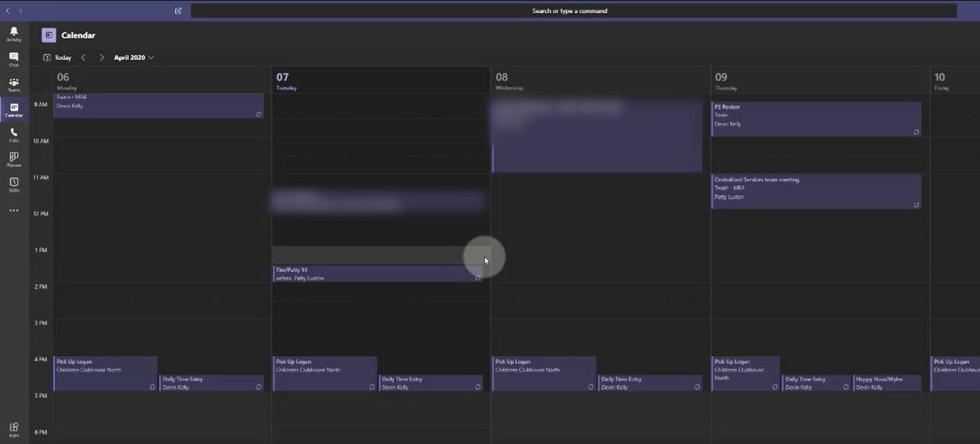980x444 pixels.
Task: Open the Teams section
Action: click(13, 84)
